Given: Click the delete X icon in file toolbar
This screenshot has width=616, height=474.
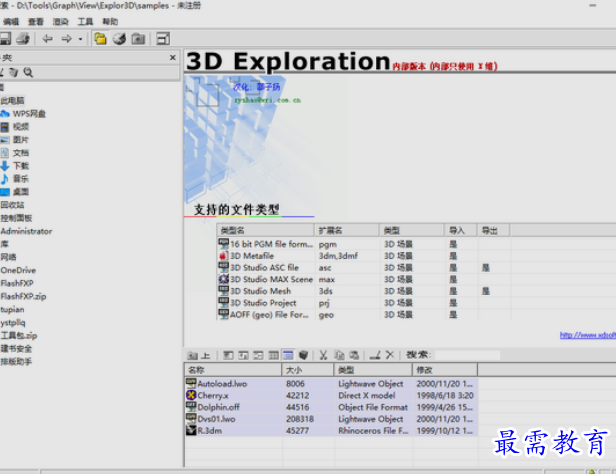Looking at the screenshot, I should (x=390, y=355).
